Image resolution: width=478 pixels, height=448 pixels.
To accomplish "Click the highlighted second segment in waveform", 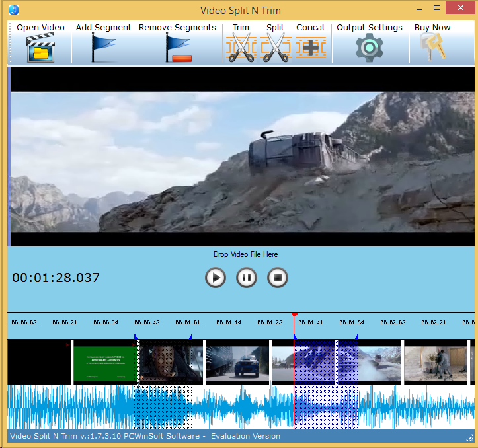I will (x=326, y=406).
